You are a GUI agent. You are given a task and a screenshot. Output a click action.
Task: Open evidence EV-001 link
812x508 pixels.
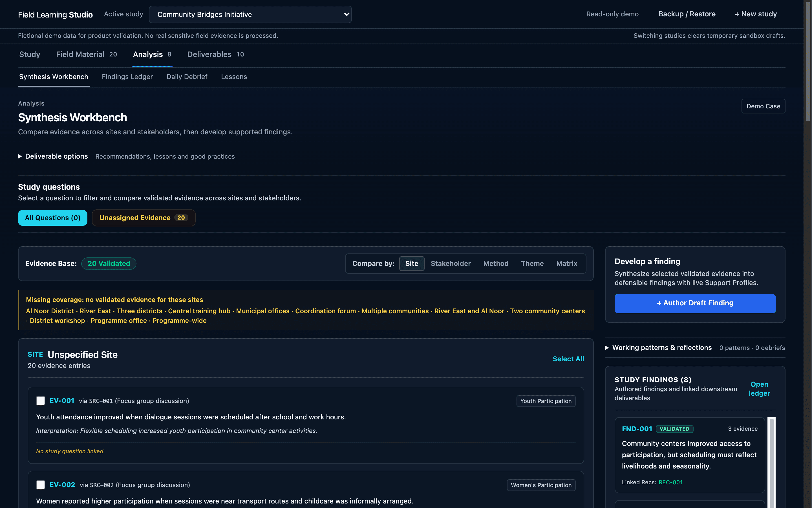pos(62,401)
